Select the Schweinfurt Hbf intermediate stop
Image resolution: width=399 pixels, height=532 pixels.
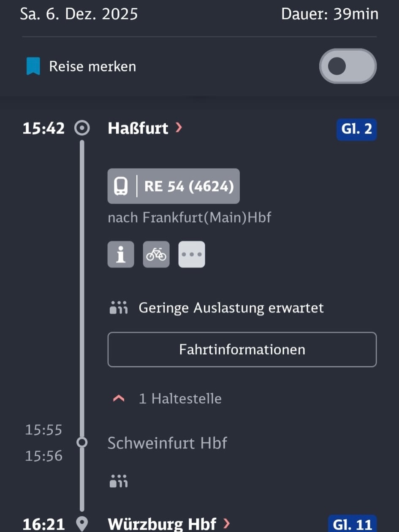pos(167,443)
